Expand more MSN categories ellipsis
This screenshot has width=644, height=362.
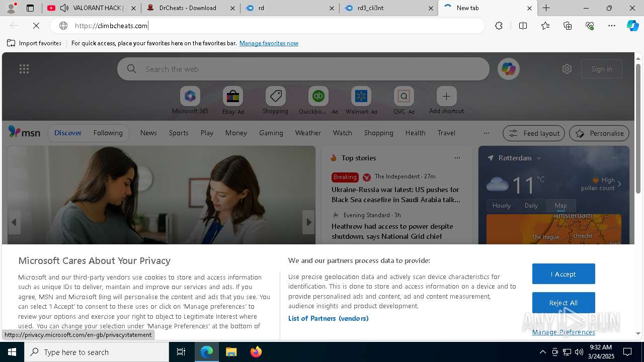tap(486, 133)
